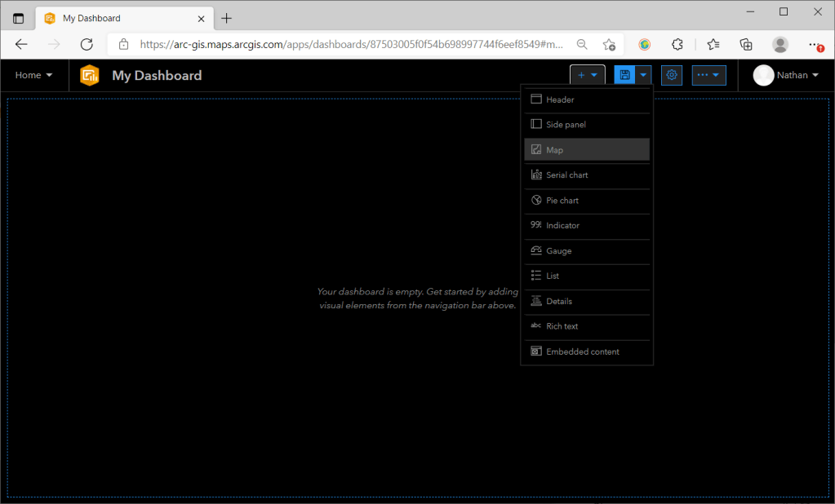
Task: Open browser extensions puzzle icon
Action: [x=677, y=44]
